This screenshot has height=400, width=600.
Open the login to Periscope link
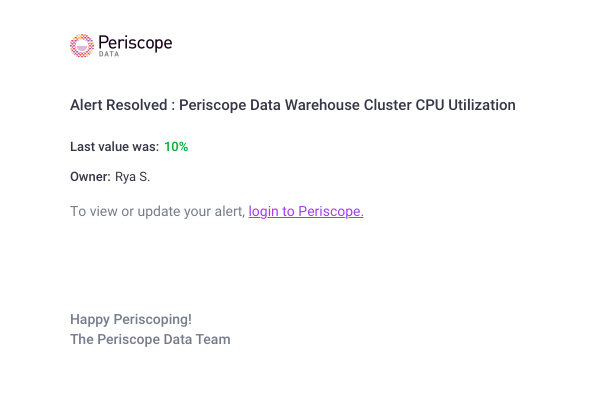pyautogui.click(x=306, y=211)
